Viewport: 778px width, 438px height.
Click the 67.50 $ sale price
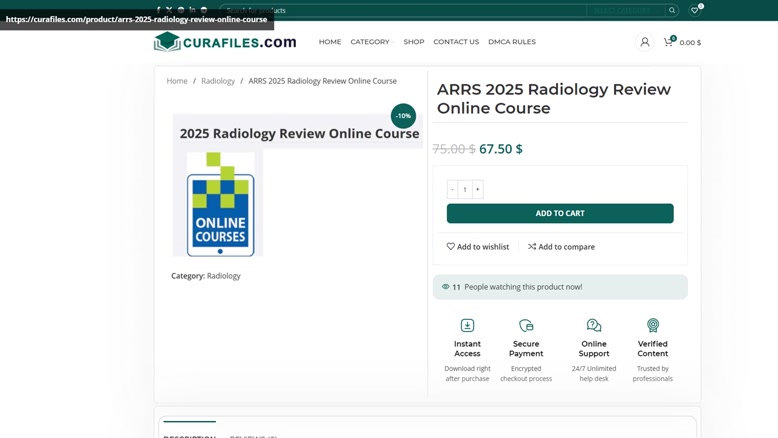point(501,149)
